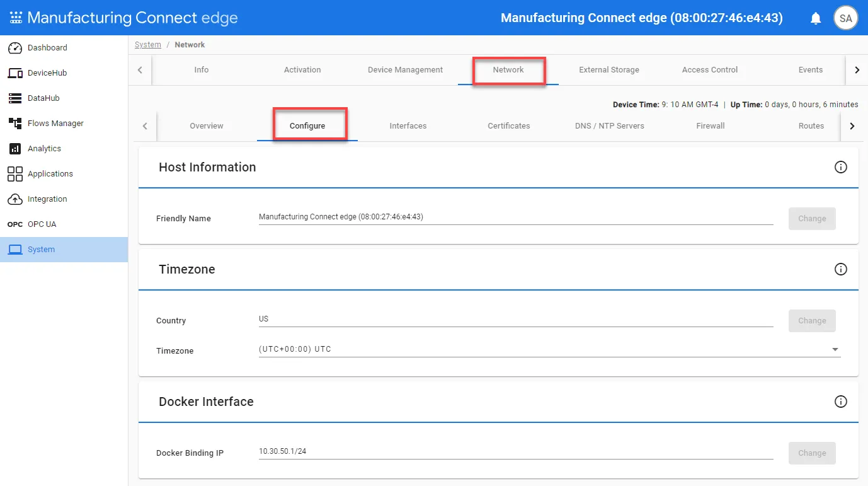
Task: Click the Analytics chart icon
Action: 15,149
